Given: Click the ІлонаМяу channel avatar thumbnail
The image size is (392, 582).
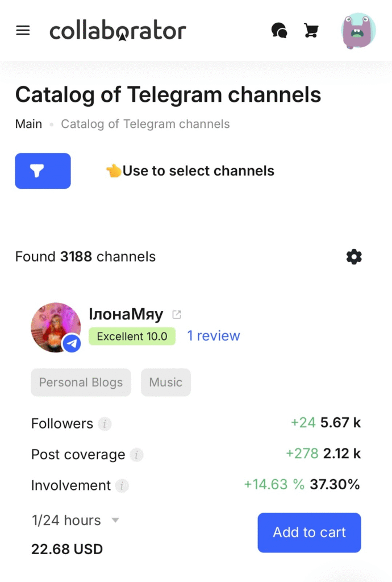Looking at the screenshot, I should [55, 327].
